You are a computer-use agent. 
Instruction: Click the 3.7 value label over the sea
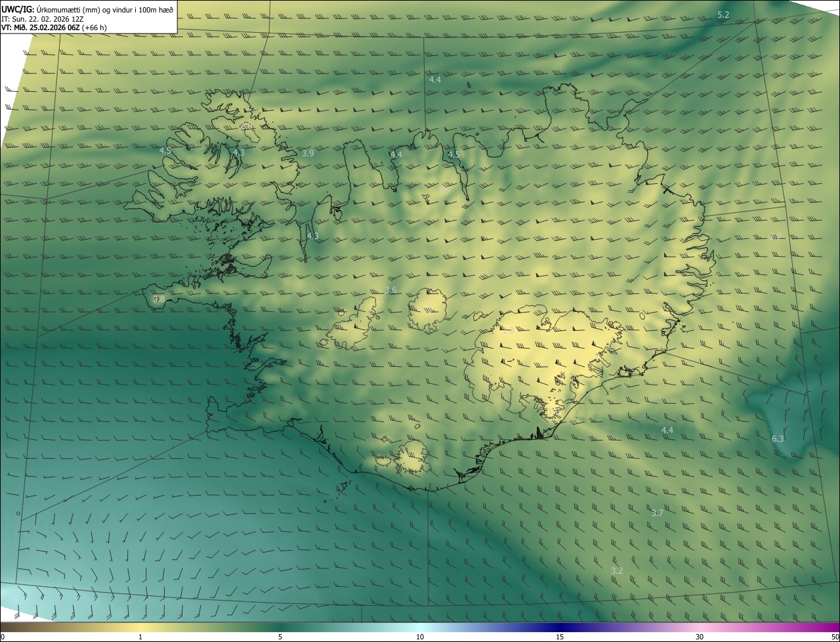click(x=658, y=513)
